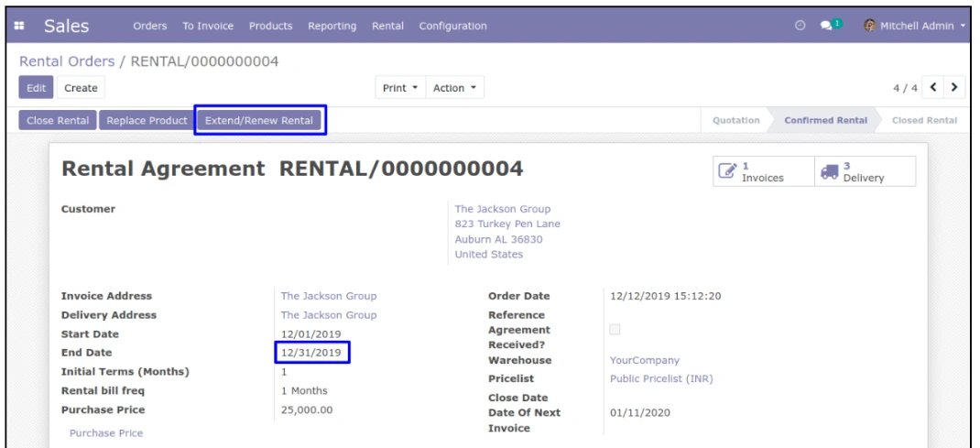Click the Delivery truck icon button
Screen dimensions: 980x448
pyautogui.click(x=830, y=171)
